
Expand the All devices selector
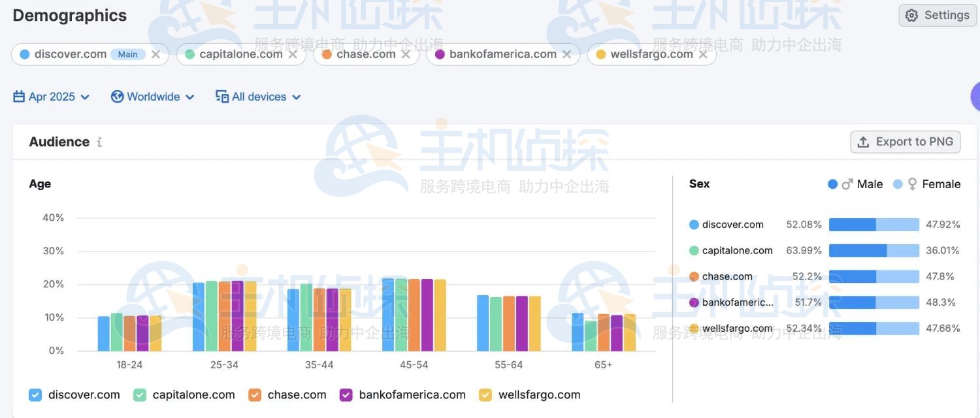pyautogui.click(x=259, y=96)
